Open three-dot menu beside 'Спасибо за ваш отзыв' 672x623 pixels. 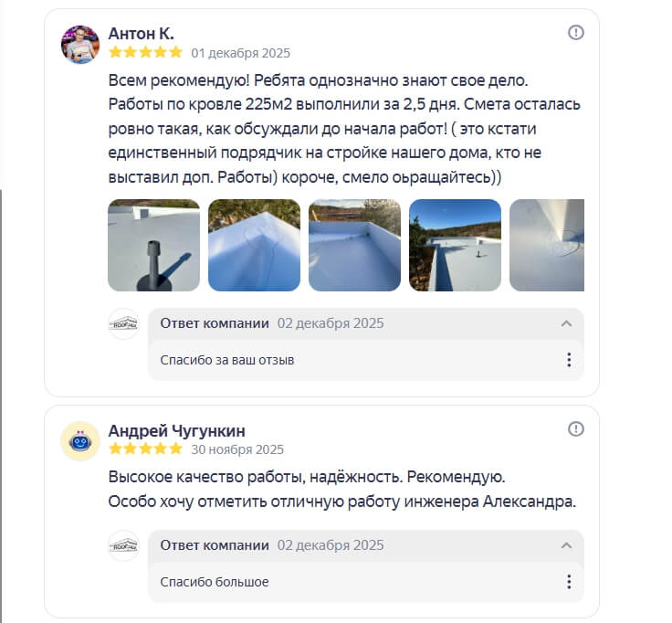click(569, 360)
